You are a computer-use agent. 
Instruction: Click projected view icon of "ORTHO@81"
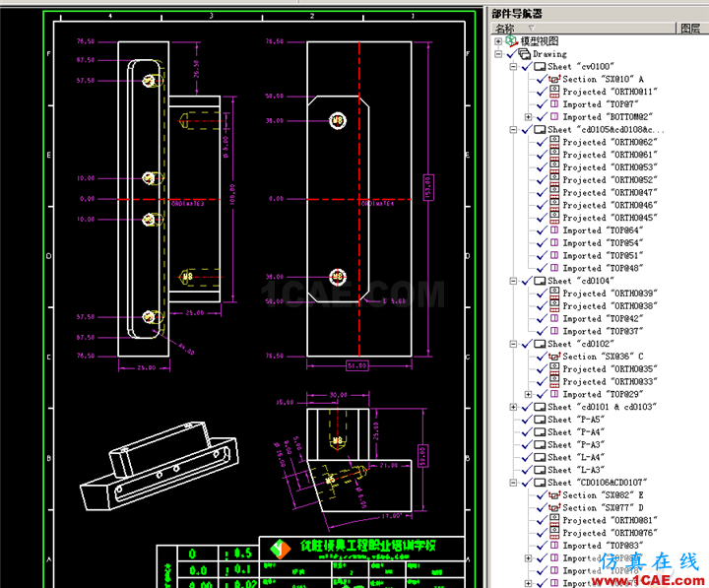pyautogui.click(x=554, y=520)
